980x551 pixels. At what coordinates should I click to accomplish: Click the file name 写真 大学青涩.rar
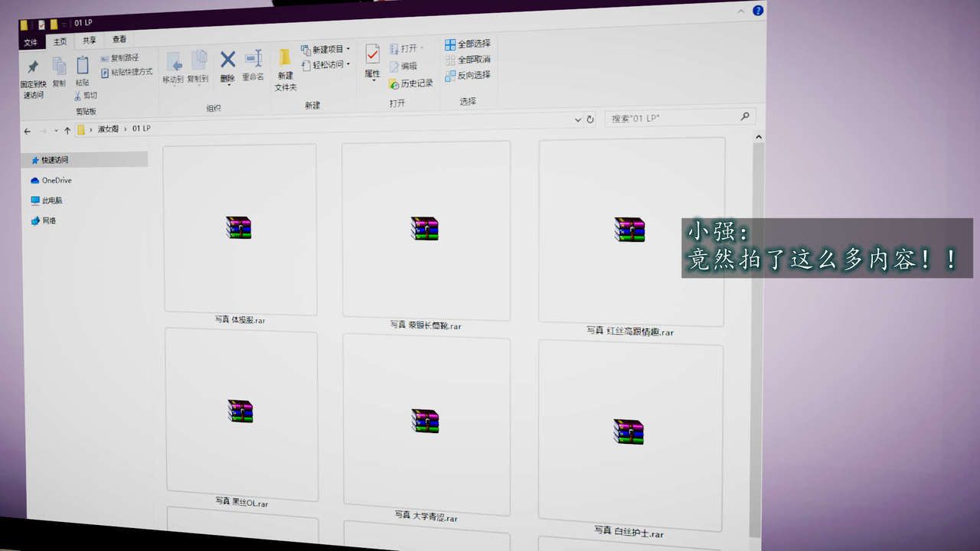pyautogui.click(x=426, y=517)
